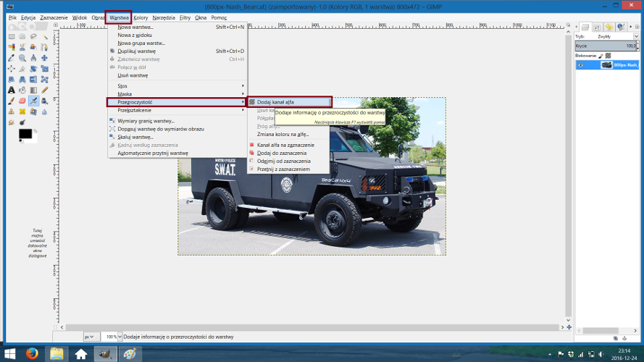Select the Zoom magnifier tool
The width and height of the screenshot is (644, 362).
pos(22,58)
